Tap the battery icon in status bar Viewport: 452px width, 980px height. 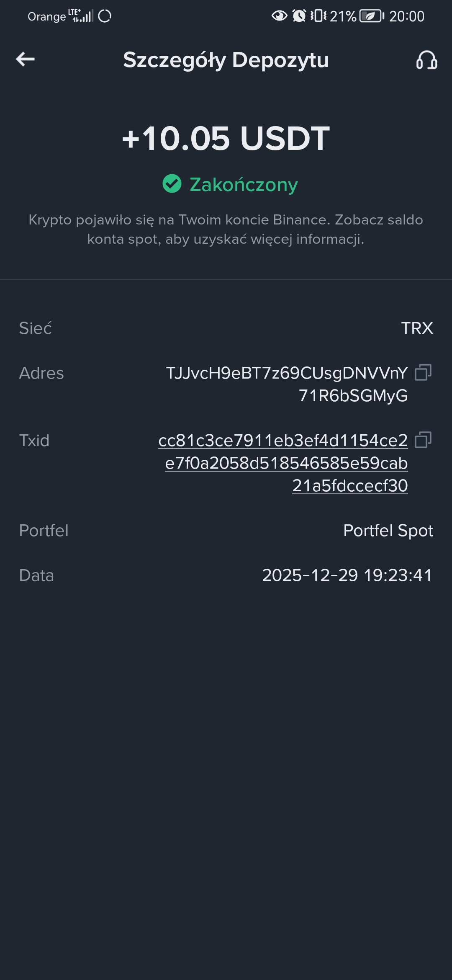[x=372, y=16]
